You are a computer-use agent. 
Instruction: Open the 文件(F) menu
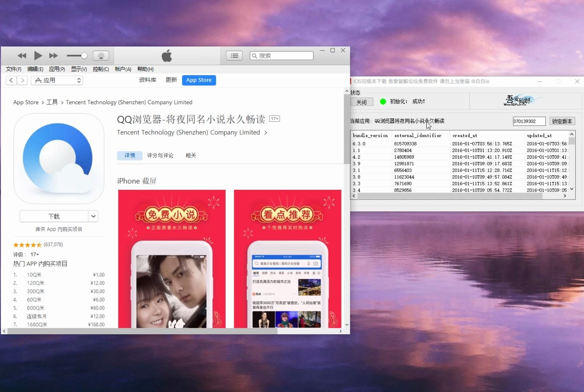[13, 69]
